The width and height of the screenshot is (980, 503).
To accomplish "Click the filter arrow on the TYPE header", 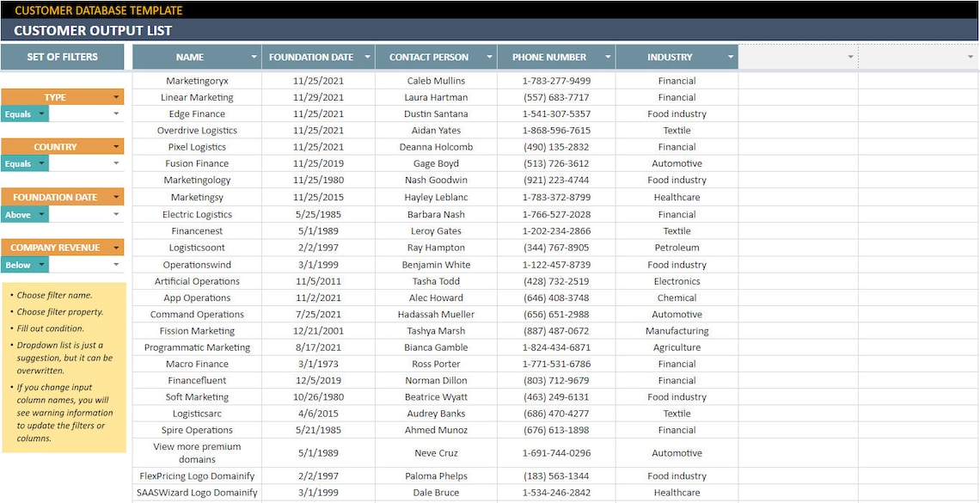I will pos(114,96).
